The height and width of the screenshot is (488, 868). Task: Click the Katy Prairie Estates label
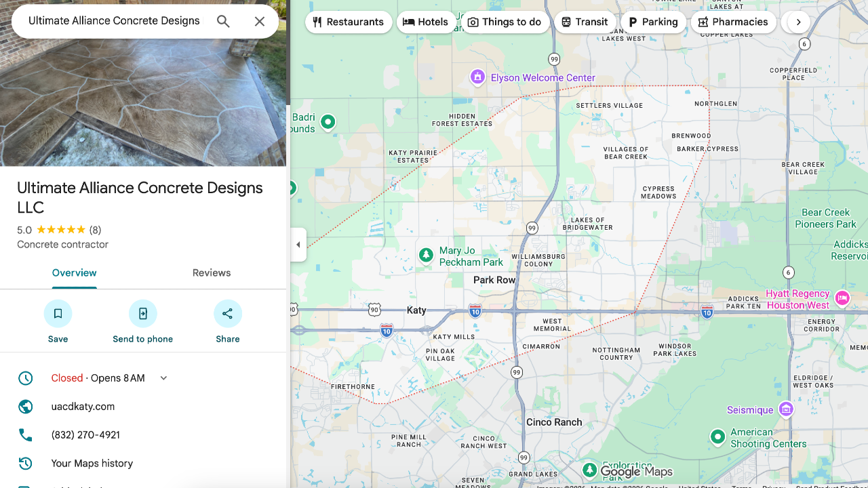pos(413,157)
